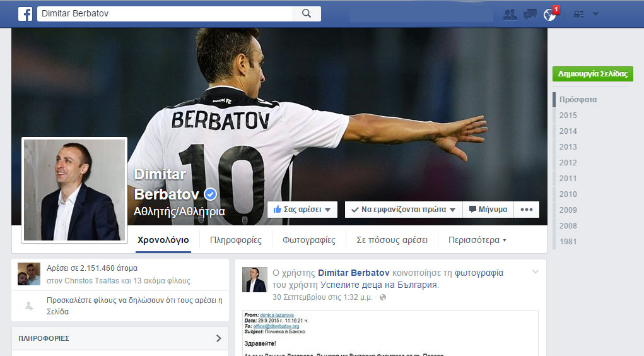Open notifications globe icon

[x=549, y=15]
